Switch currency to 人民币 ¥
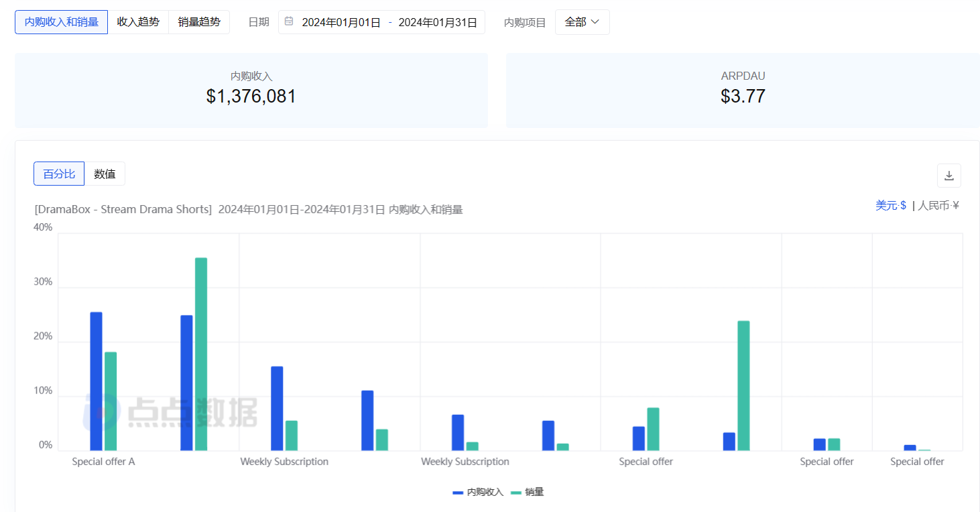This screenshot has width=980, height=512. (938, 205)
